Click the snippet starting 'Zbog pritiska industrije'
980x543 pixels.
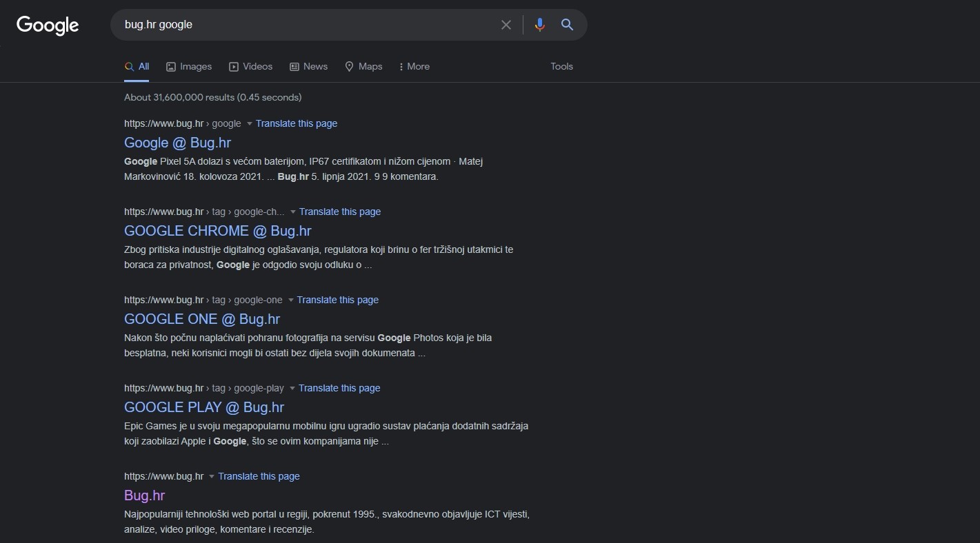pyautogui.click(x=319, y=257)
